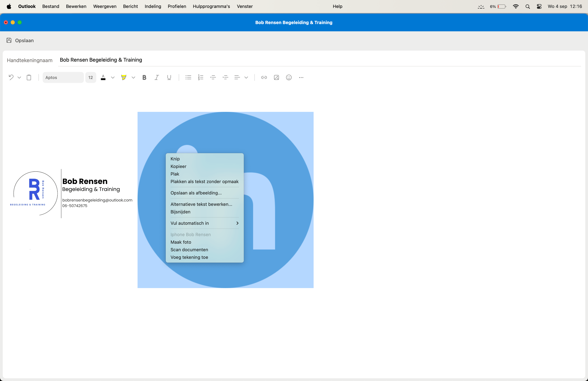Insert a numbered list

tap(201, 77)
